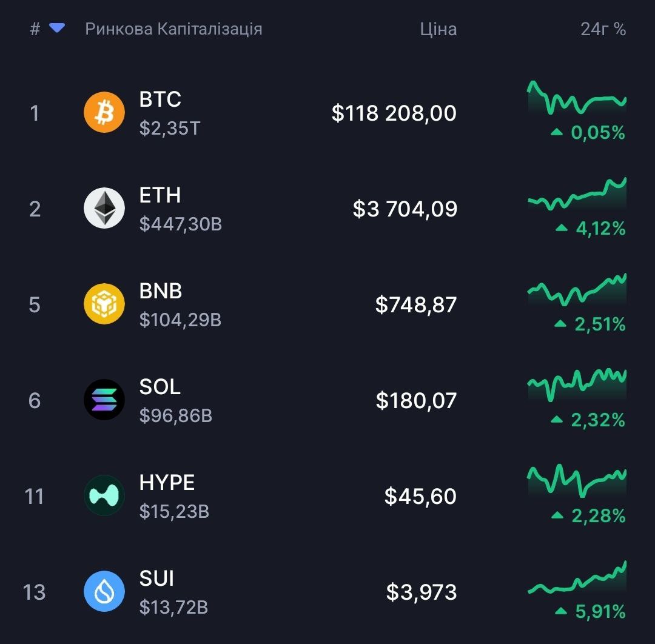Sort by Ринкова Капіталізація column header

pos(173,29)
